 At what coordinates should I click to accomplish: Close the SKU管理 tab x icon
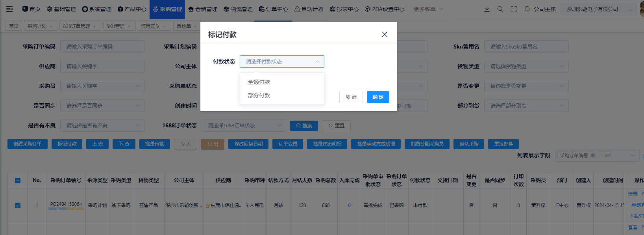129,26
